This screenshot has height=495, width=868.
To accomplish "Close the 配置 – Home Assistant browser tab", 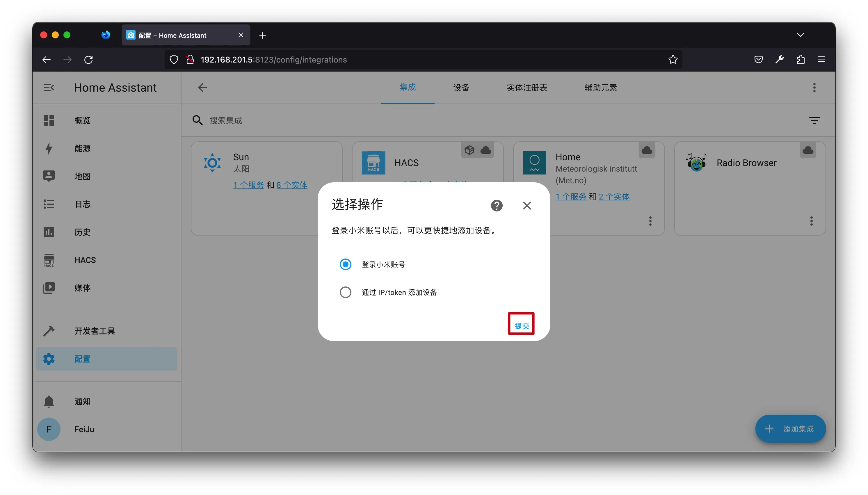I will pyautogui.click(x=241, y=35).
